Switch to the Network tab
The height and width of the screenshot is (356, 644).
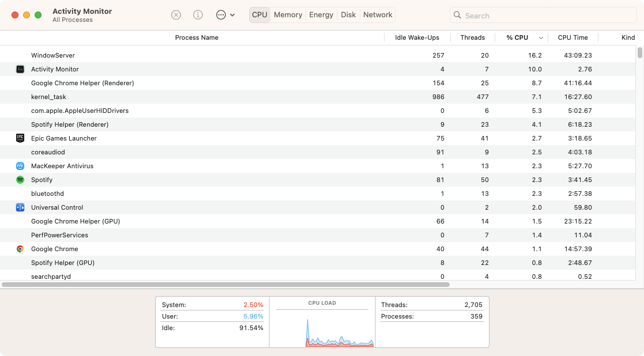pyautogui.click(x=378, y=15)
